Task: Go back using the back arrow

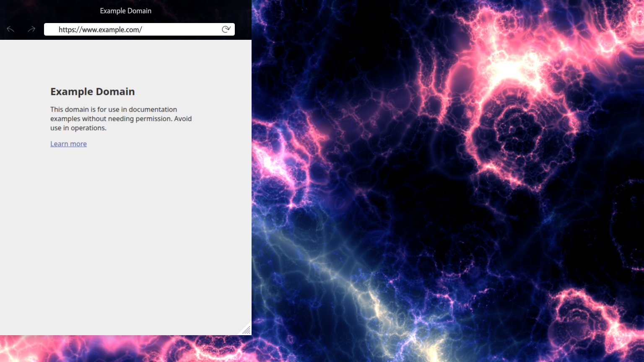Action: 10,29
